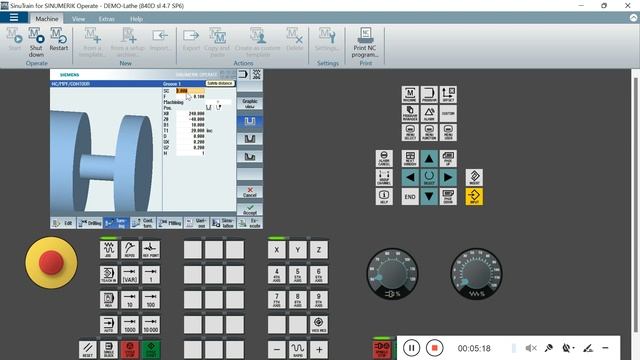
Task: Toggle the Single Block key
Action: click(x=109, y=350)
